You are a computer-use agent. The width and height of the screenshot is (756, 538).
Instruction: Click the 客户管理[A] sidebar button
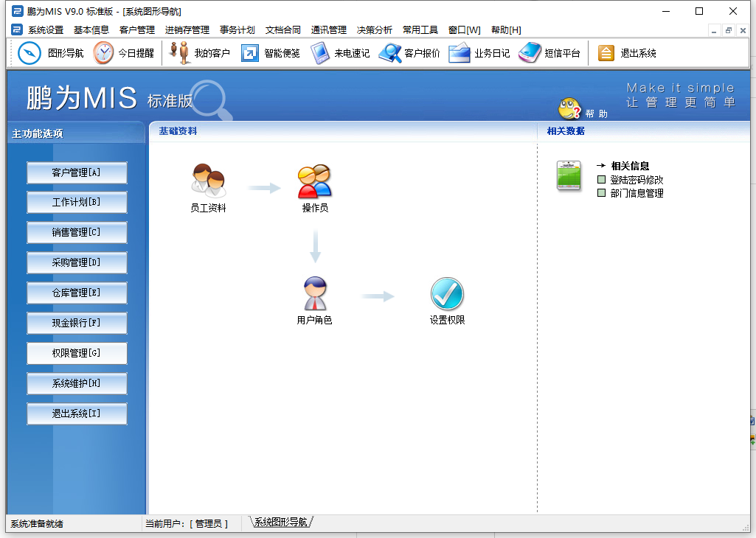[x=77, y=172]
